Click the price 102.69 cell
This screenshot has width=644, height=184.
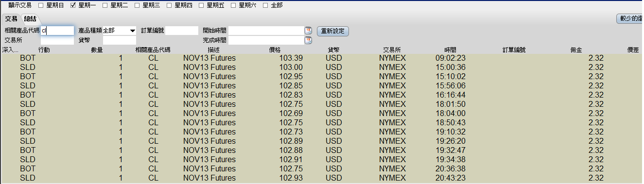(292, 113)
